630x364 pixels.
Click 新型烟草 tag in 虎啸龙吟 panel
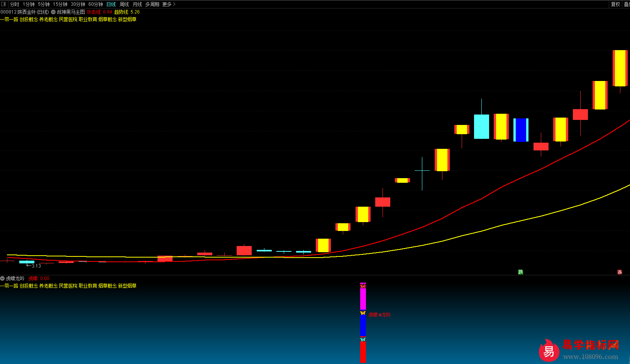click(127, 286)
